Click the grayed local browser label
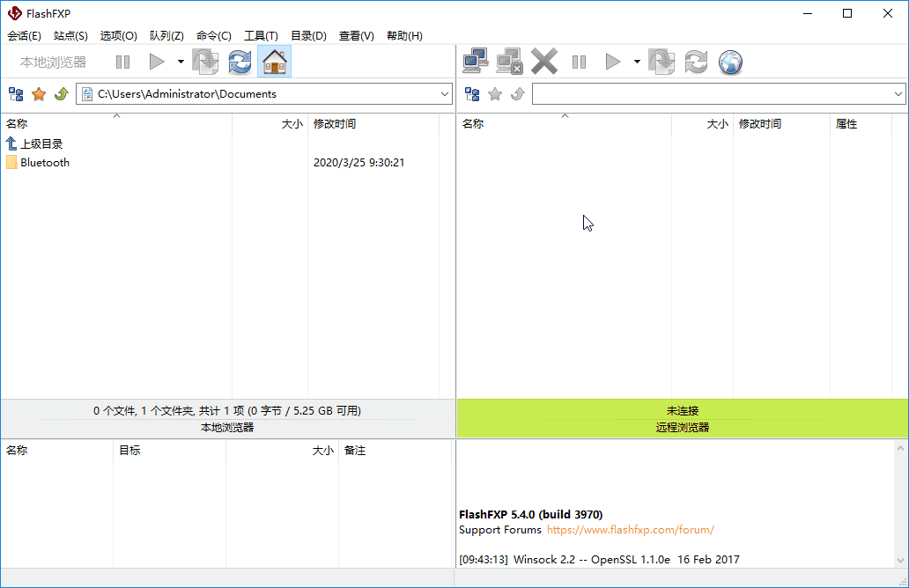 tap(54, 62)
